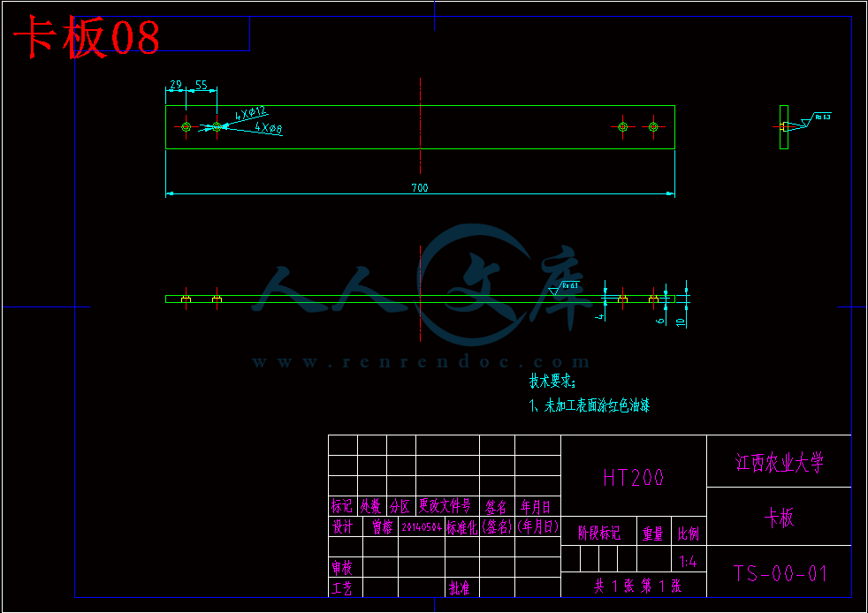Select the 700 length dimension text
This screenshot has width=868, height=613.
[x=420, y=187]
